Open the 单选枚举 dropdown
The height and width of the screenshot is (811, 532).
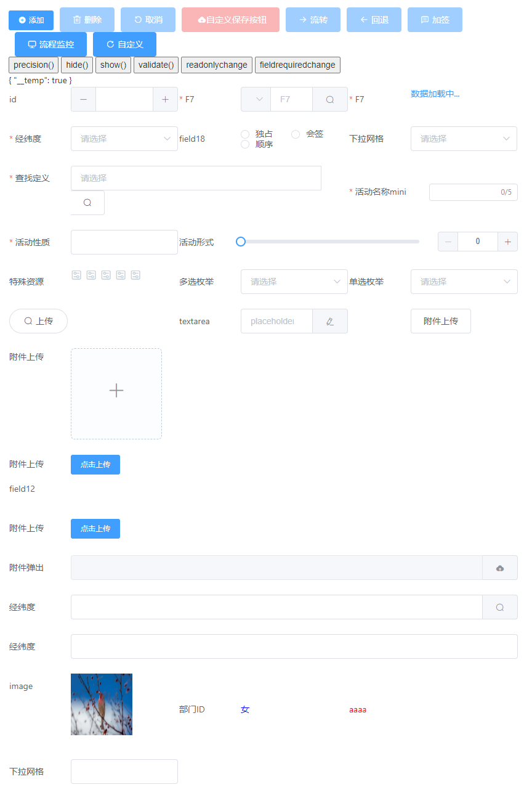(464, 282)
